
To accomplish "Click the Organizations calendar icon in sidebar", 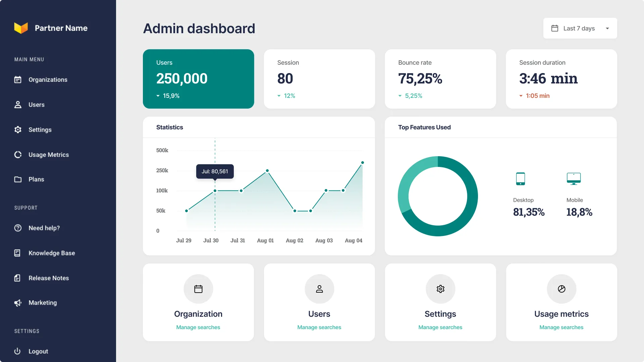I will pyautogui.click(x=18, y=79).
